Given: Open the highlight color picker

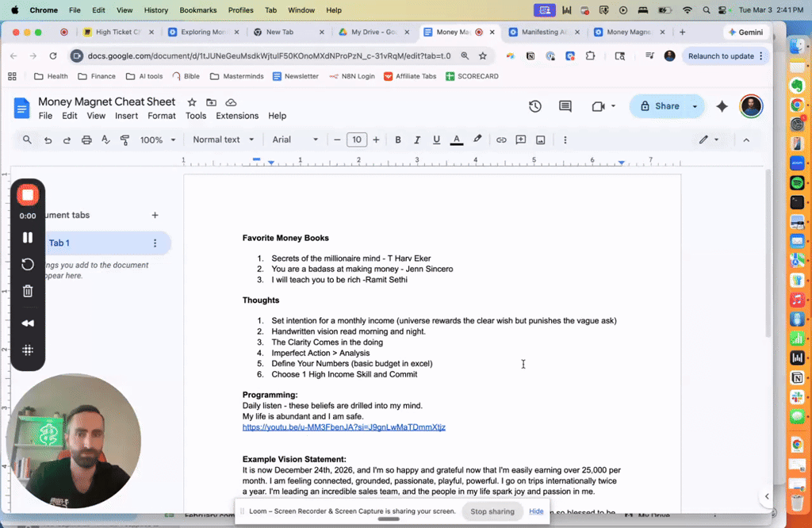Looking at the screenshot, I should coord(477,140).
